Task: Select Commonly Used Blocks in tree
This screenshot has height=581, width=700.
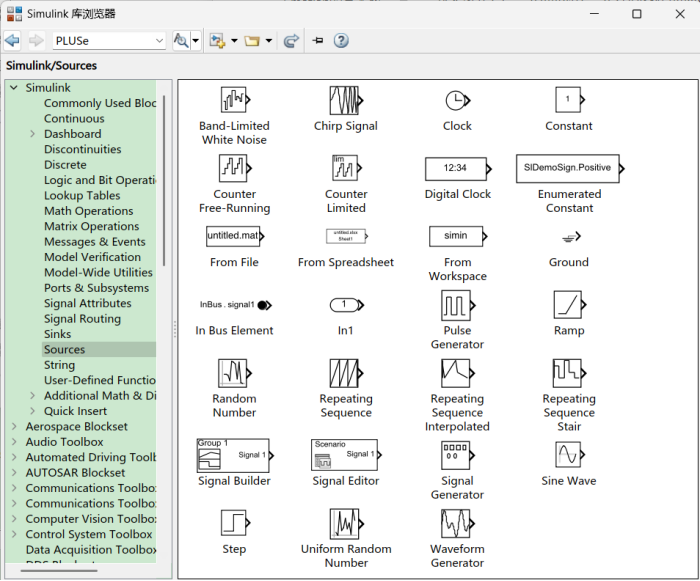Action: click(x=100, y=103)
